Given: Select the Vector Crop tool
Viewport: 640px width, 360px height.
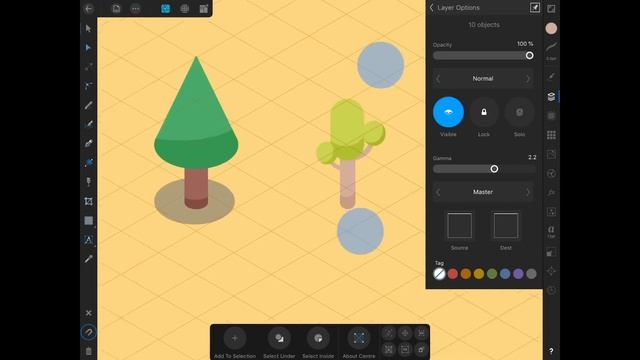Looking at the screenshot, I should coord(88,201).
